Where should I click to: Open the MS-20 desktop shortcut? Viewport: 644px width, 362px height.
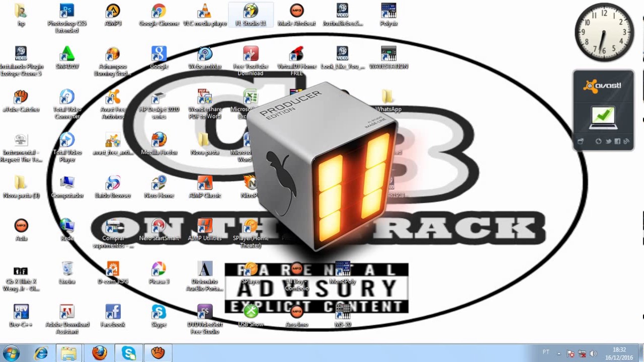(343, 315)
